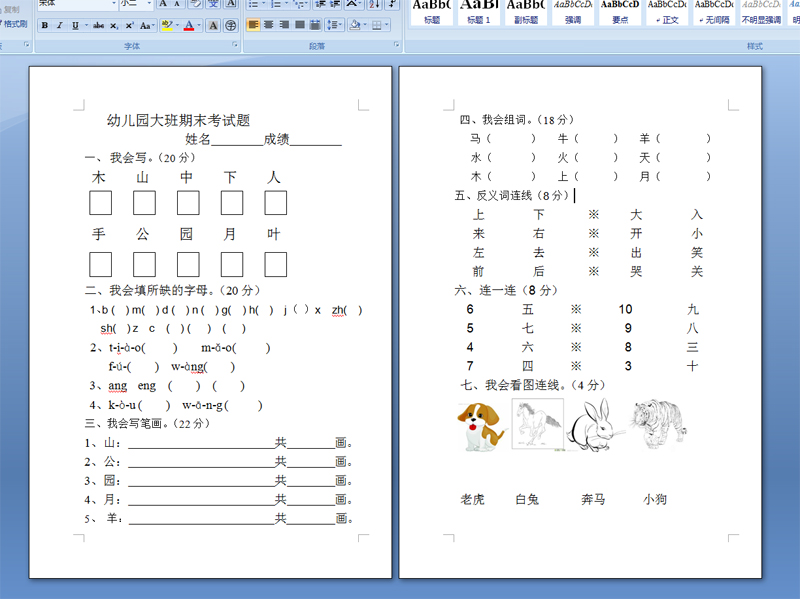Click the character shading icon
The image size is (800, 599).
click(x=213, y=25)
